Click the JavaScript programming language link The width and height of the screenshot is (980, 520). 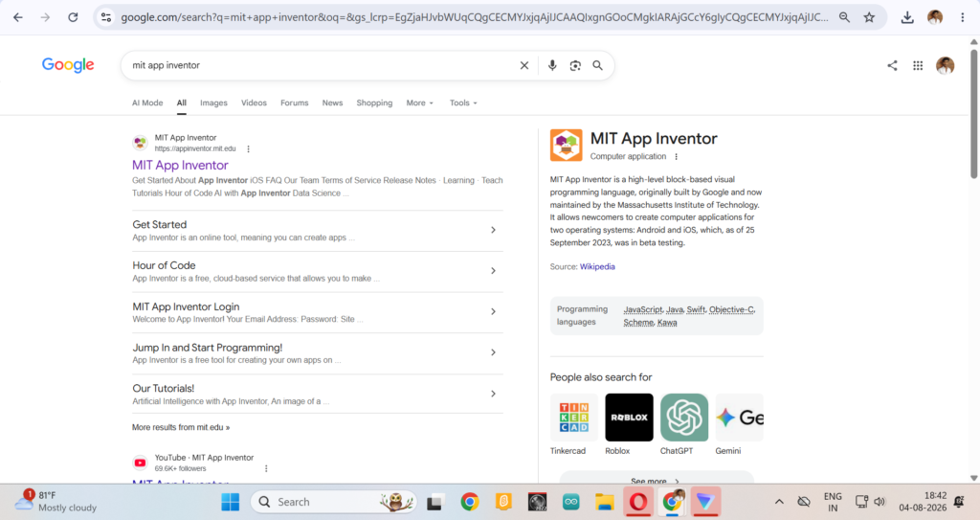pyautogui.click(x=642, y=309)
